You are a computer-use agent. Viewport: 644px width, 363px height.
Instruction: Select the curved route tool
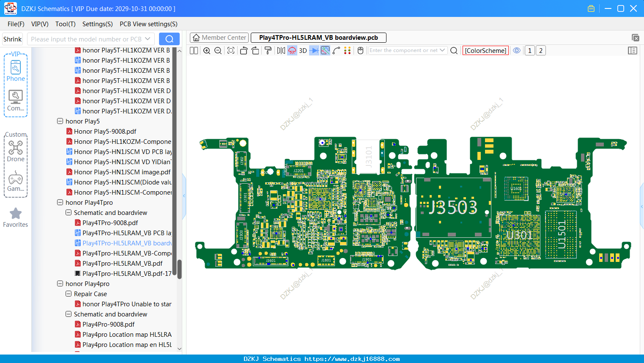pyautogui.click(x=336, y=50)
